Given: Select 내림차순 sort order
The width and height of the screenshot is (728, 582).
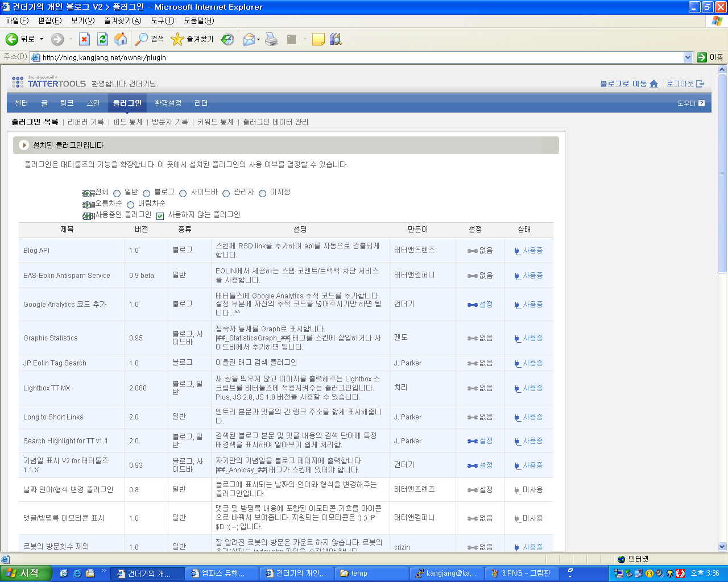Looking at the screenshot, I should pos(130,205).
